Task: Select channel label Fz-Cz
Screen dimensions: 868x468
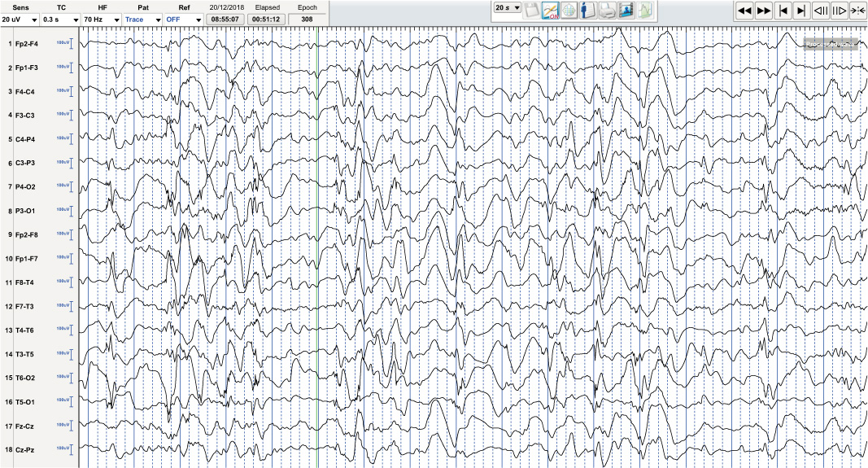Action: pyautogui.click(x=24, y=426)
